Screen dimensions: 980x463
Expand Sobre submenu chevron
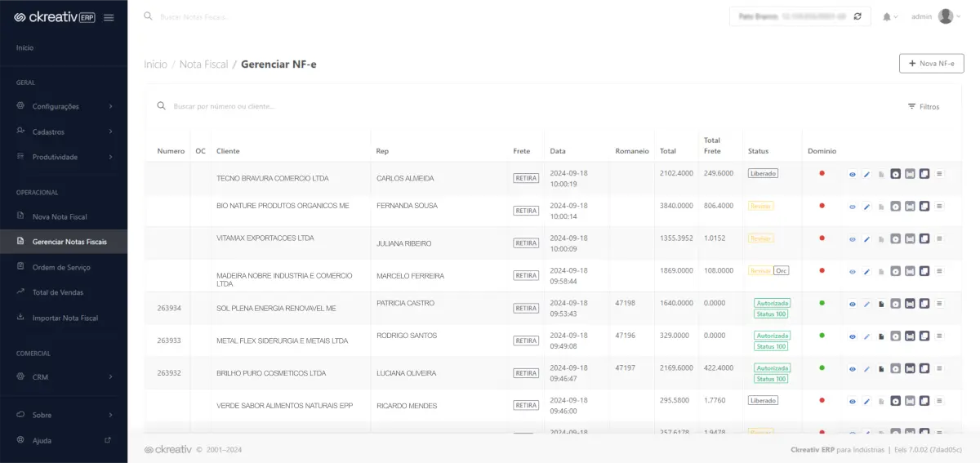pos(110,415)
